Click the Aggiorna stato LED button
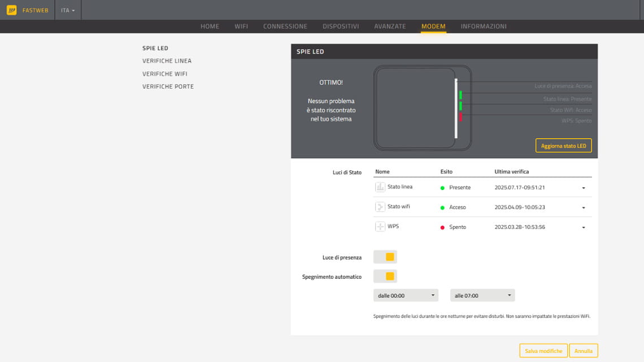 pyautogui.click(x=564, y=145)
